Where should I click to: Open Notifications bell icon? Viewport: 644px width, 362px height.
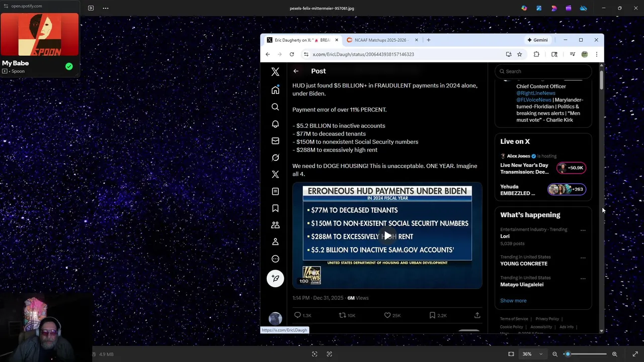(275, 124)
